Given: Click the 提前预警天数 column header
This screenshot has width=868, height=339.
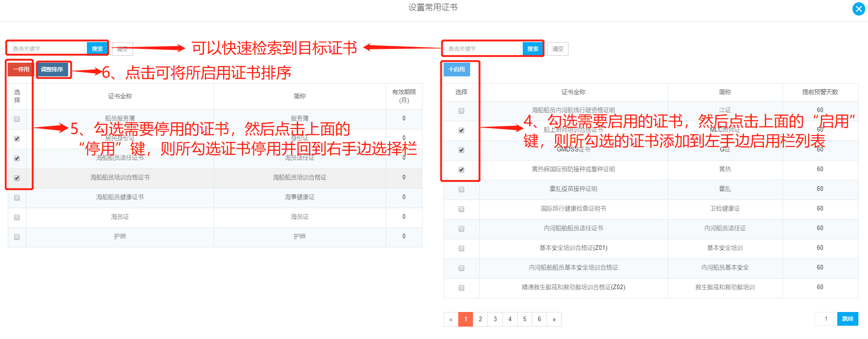Looking at the screenshot, I should (x=820, y=92).
